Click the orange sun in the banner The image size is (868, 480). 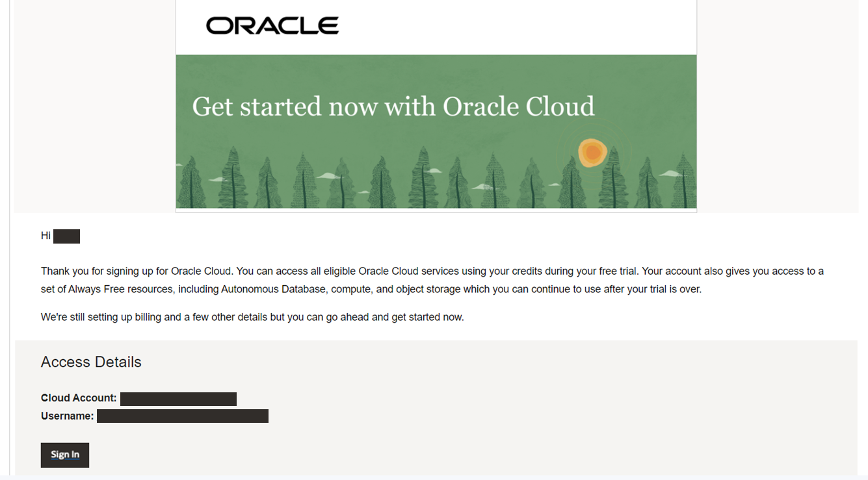pos(592,153)
